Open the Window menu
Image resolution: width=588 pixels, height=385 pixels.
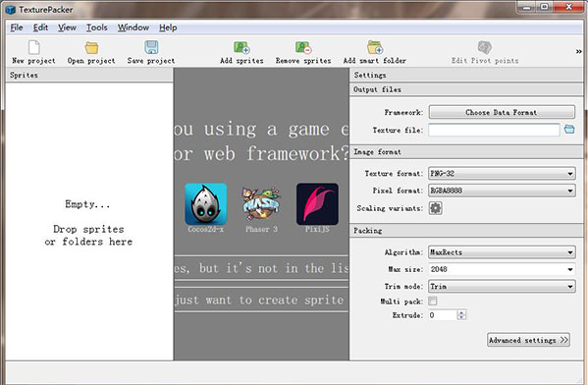point(134,27)
